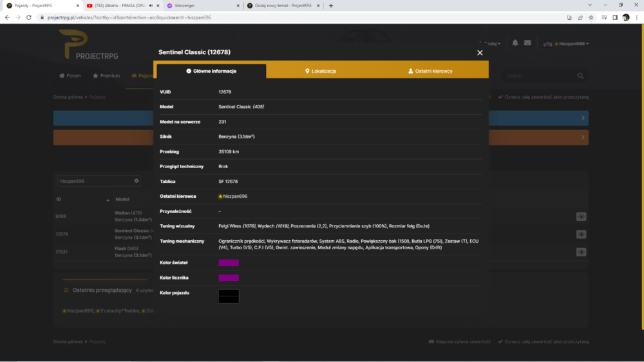Bookmark this page with star icon
The height and width of the screenshot is (362, 644).
click(x=591, y=17)
